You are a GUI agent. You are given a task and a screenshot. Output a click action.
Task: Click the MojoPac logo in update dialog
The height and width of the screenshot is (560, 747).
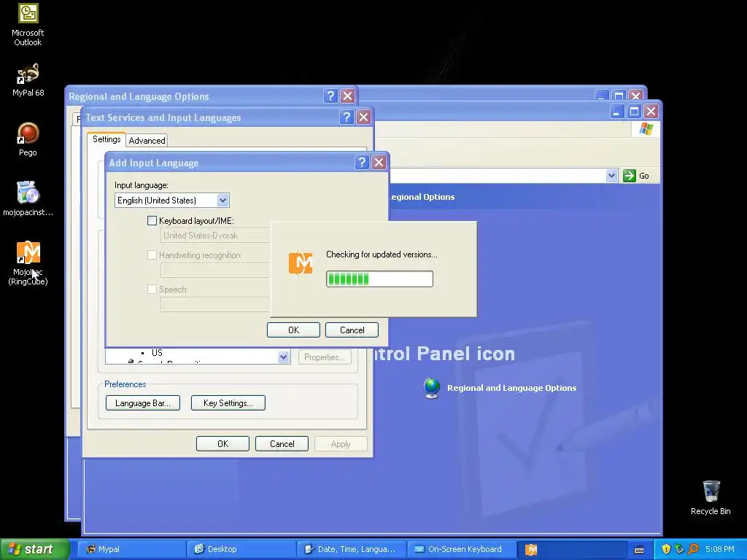pos(301,262)
